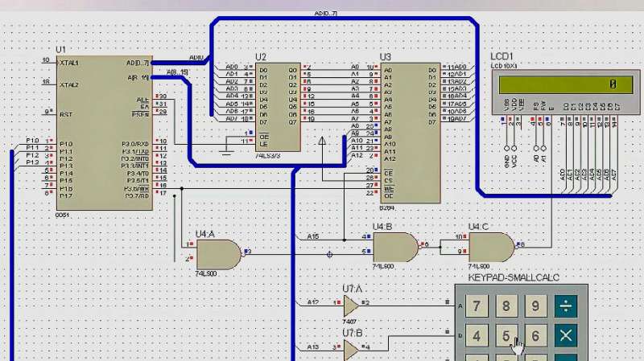Click the A15 wire label
The height and width of the screenshot is (361, 644).
[x=313, y=236]
